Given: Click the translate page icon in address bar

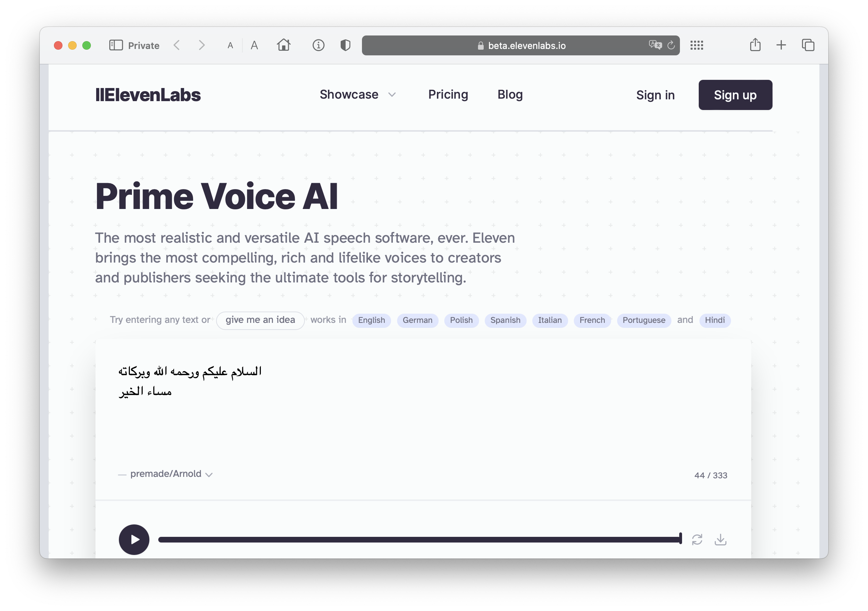Looking at the screenshot, I should pyautogui.click(x=655, y=45).
